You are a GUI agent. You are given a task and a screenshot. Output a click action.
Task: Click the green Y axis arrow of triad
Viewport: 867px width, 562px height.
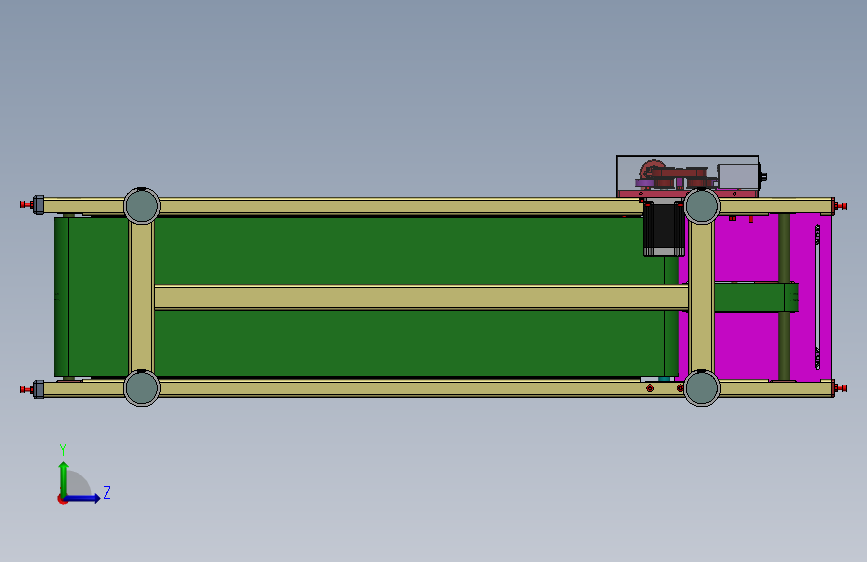click(x=64, y=479)
